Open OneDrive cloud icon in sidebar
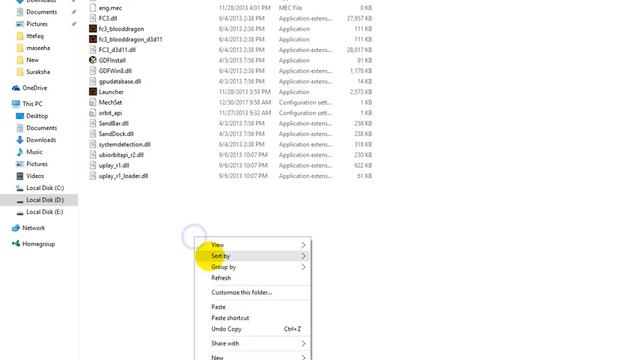The height and width of the screenshot is (360, 640). click(x=16, y=88)
